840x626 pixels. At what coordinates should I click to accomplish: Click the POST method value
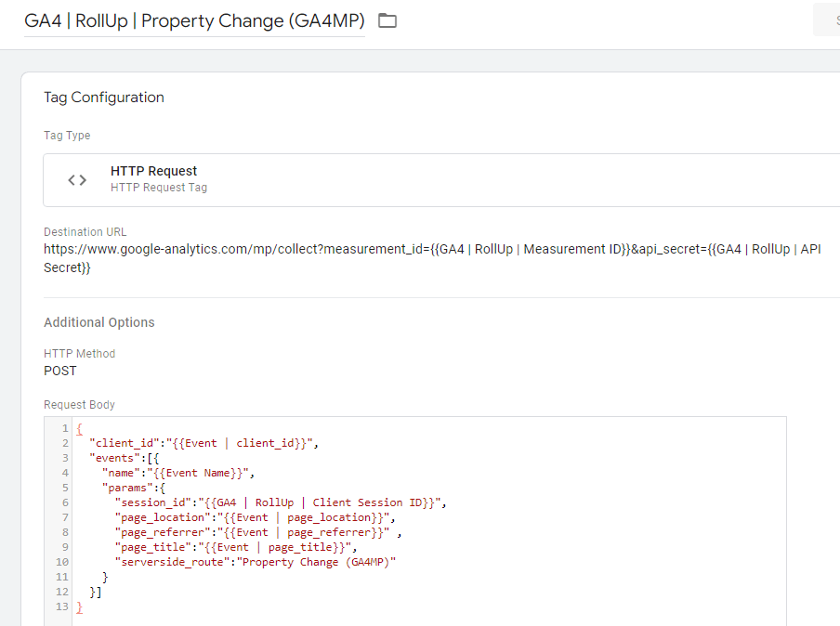pyautogui.click(x=60, y=372)
